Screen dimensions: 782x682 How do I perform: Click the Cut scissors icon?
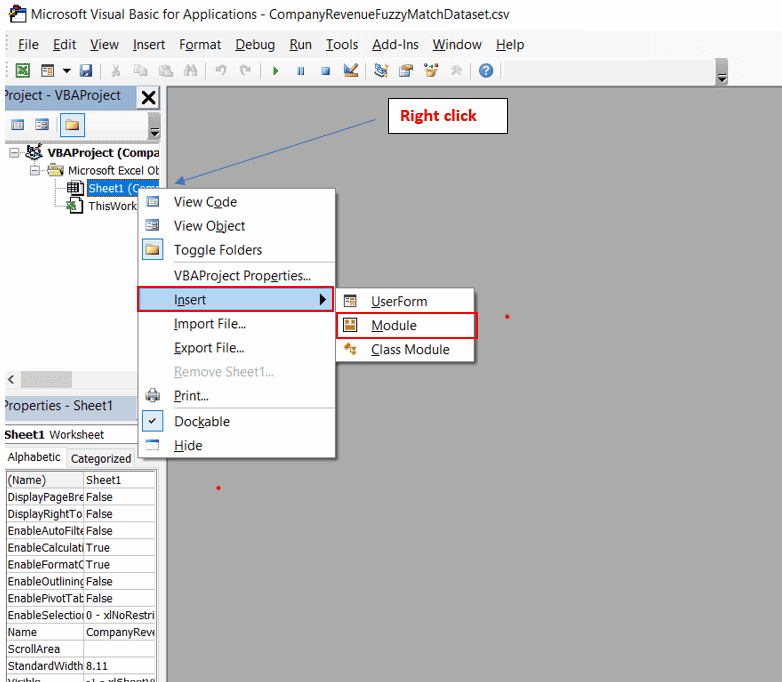pos(116,71)
